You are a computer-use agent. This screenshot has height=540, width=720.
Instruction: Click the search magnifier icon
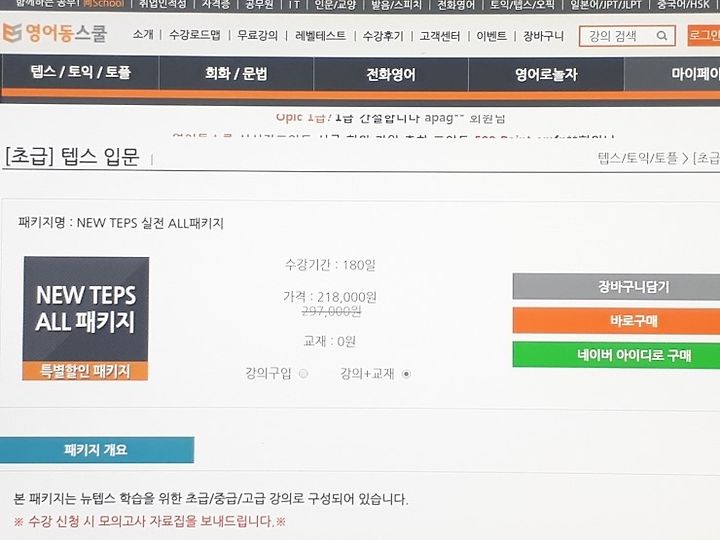tap(662, 35)
